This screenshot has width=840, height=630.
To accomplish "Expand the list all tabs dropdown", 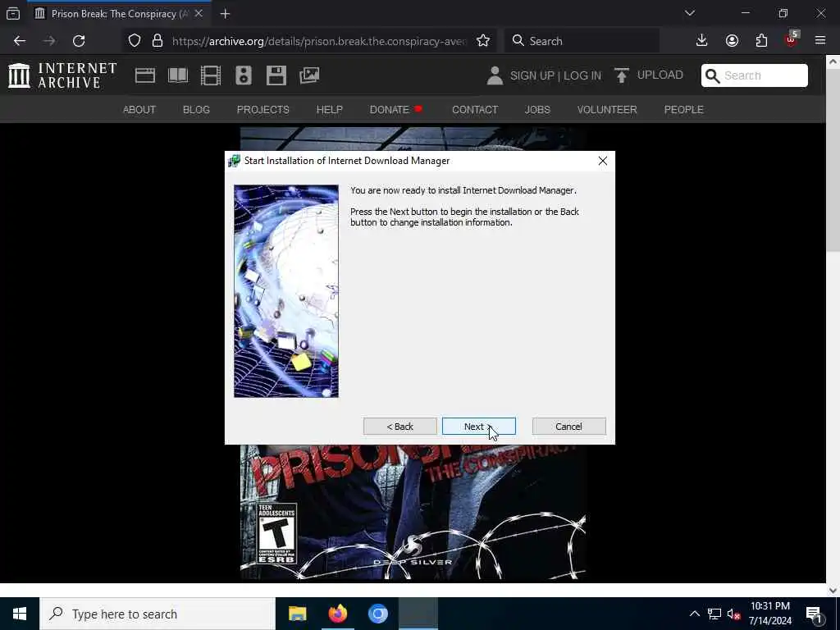I will (690, 13).
